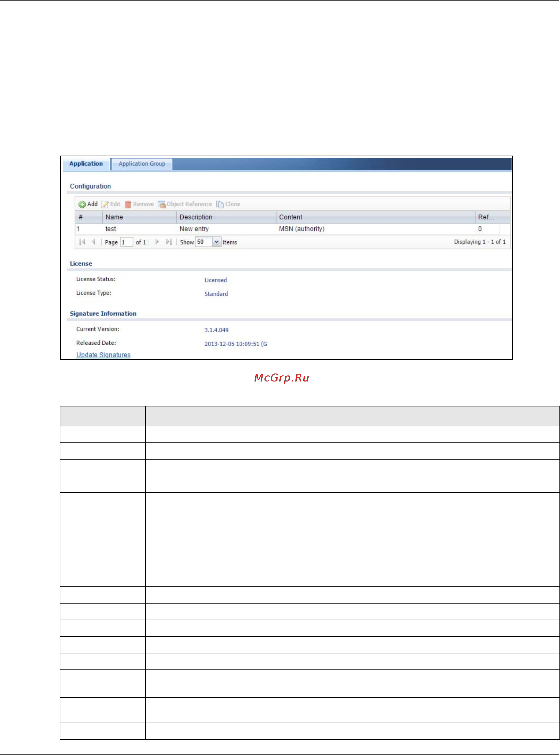The image size is (560, 755).
Task: Click the 'New entry' description cell
Action: click(194, 229)
